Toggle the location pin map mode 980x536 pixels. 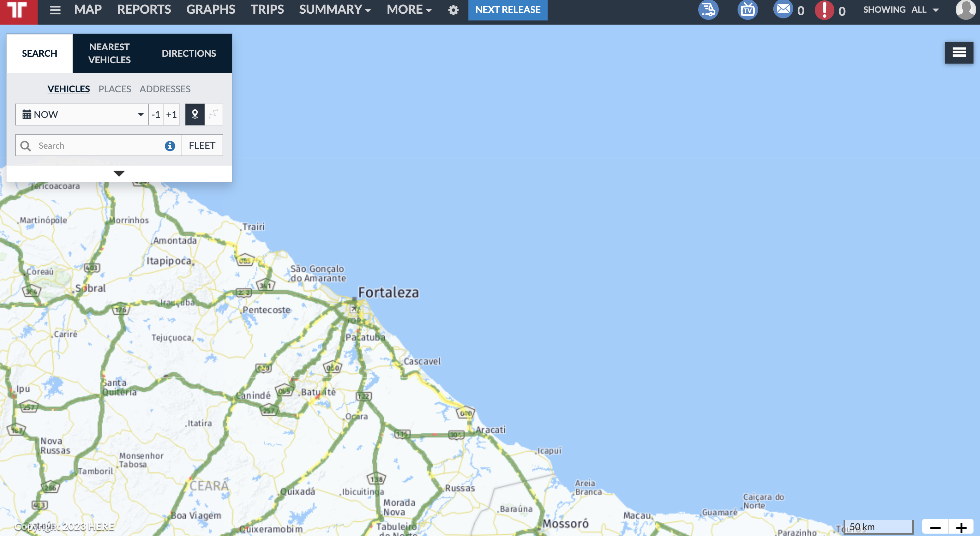[x=195, y=115]
